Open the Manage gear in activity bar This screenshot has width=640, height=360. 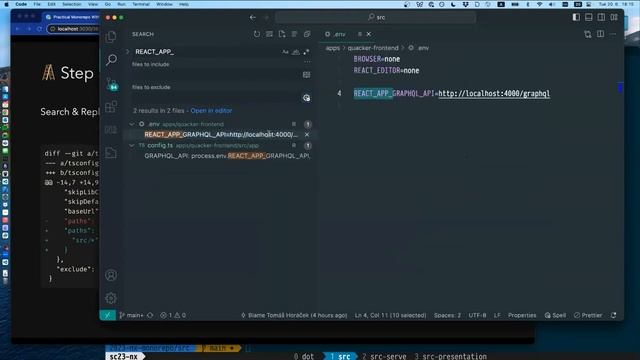(111, 298)
